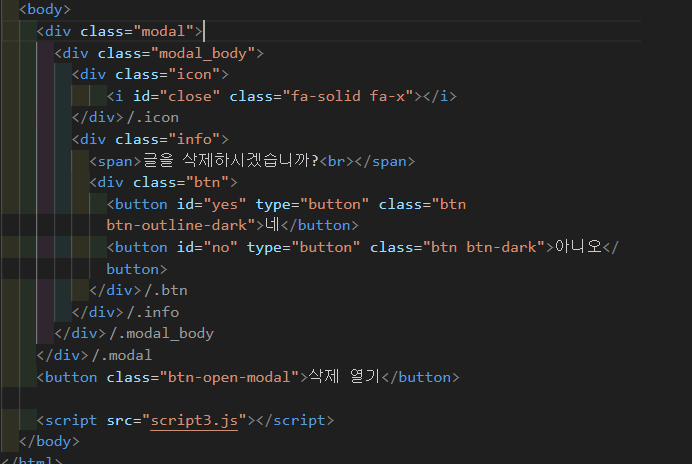
Task: Click the "btn-open-modal" class value
Action: (229, 377)
